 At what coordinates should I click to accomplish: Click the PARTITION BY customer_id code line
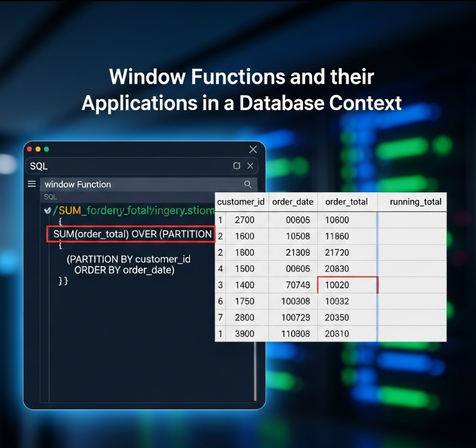(x=128, y=259)
